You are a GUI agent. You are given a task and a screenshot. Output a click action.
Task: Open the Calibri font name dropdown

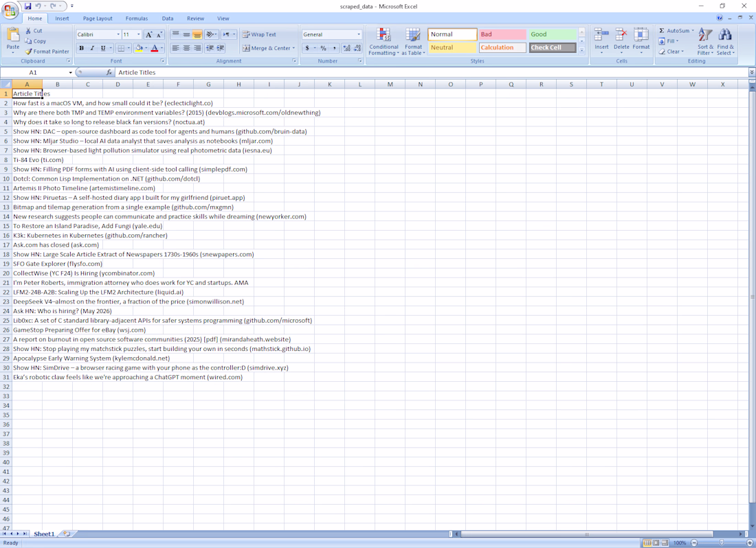(118, 34)
